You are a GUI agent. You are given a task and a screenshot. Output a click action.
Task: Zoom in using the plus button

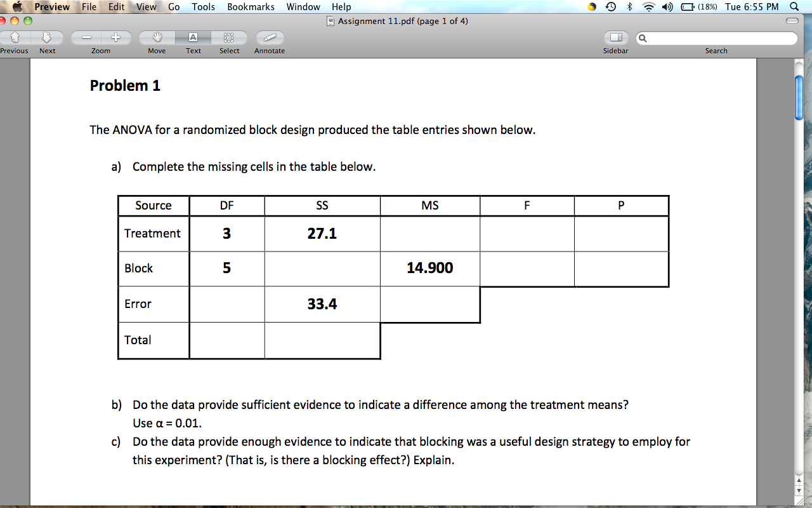(115, 38)
